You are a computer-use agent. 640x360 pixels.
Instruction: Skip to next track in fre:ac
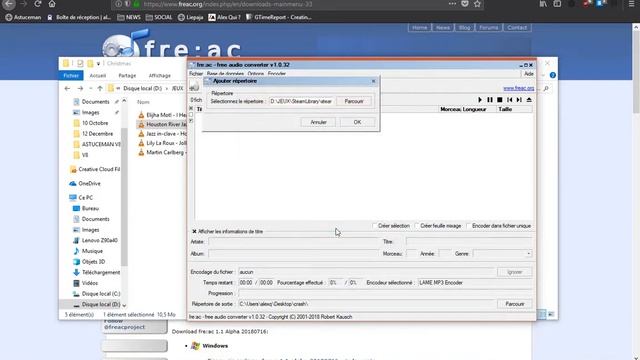519,100
